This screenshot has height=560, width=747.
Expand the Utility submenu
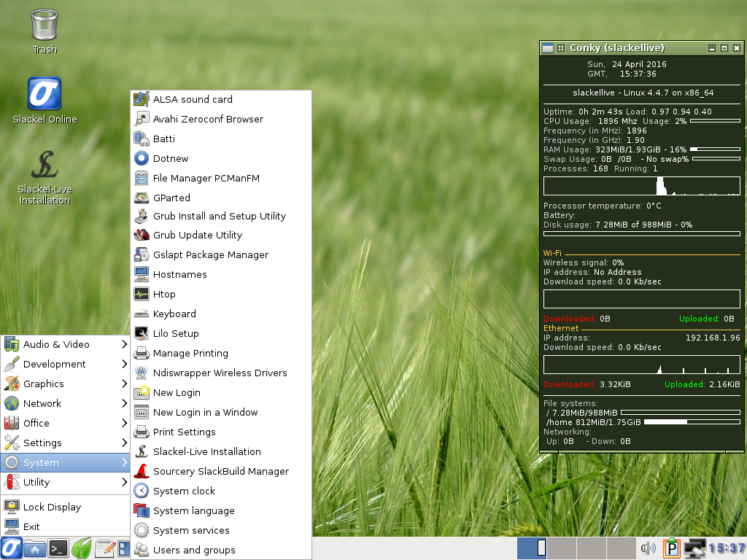tap(65, 483)
